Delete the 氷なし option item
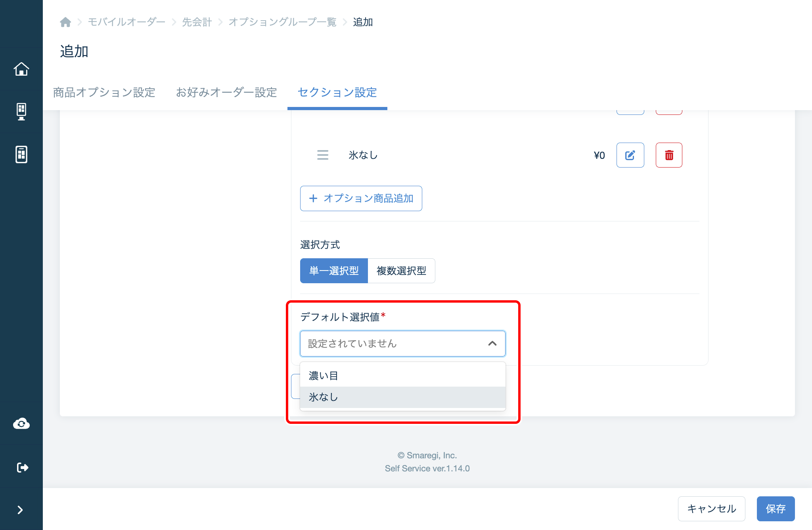The image size is (812, 530). pos(669,155)
